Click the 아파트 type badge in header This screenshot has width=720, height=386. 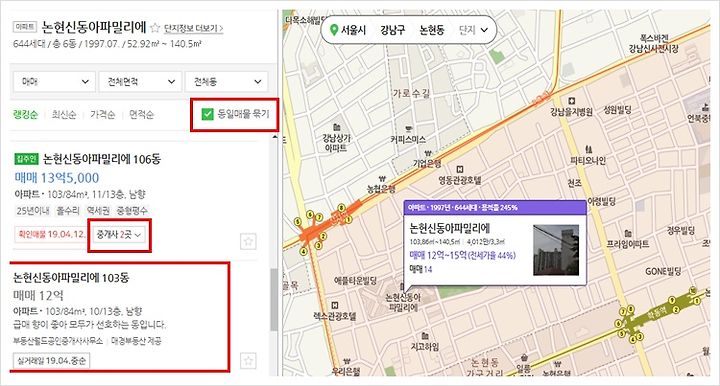point(24,27)
